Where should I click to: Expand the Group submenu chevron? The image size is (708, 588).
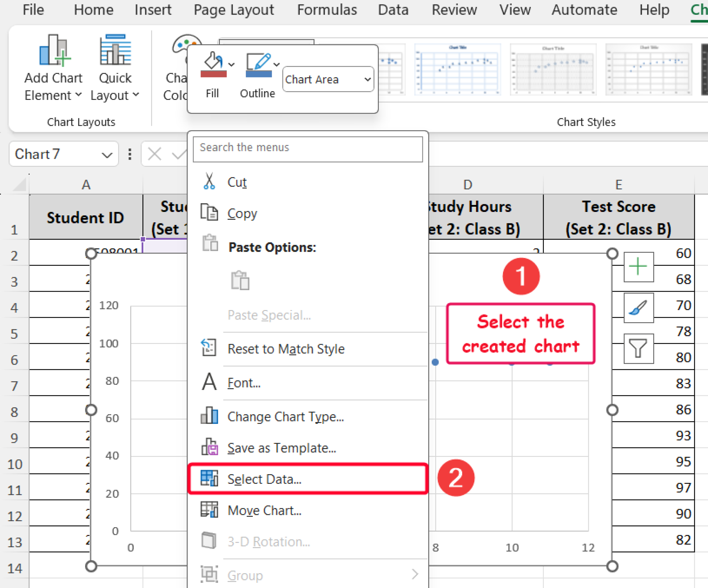click(416, 573)
